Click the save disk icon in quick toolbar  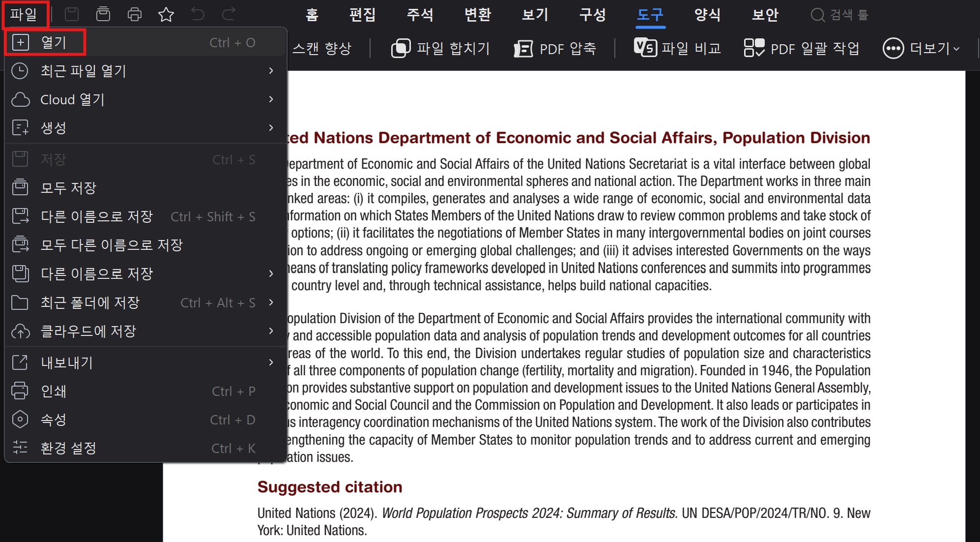pyautogui.click(x=72, y=14)
